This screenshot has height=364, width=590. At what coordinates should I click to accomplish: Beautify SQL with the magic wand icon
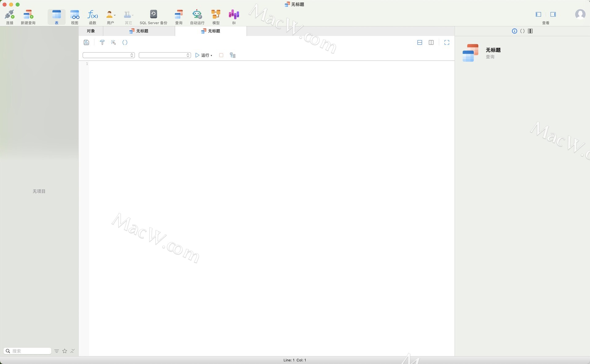click(x=113, y=42)
